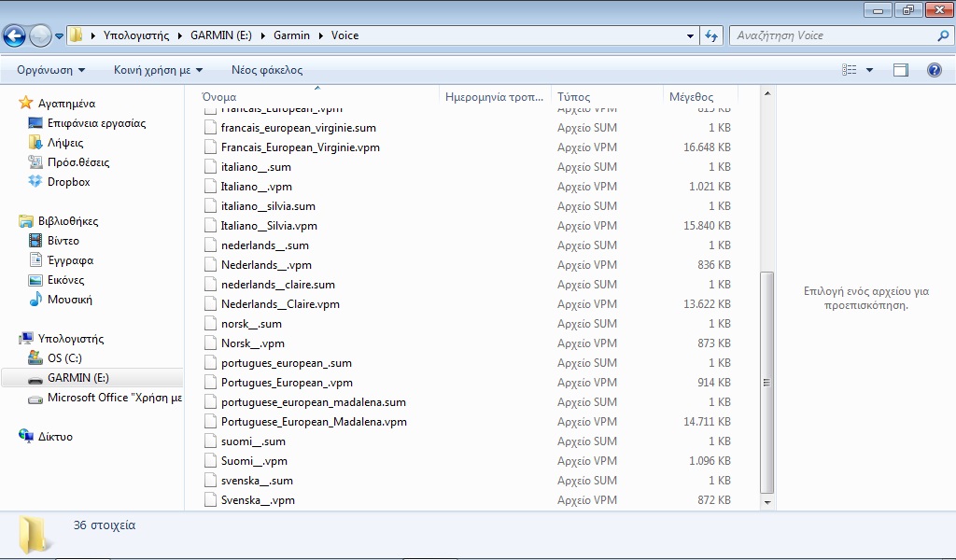Screen dimensions: 956x560
Task: Click the Forward navigation arrow
Action: [x=40, y=36]
